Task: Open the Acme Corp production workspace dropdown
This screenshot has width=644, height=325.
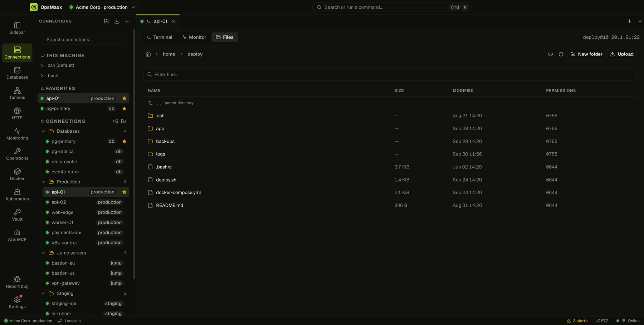Action: tap(102, 7)
